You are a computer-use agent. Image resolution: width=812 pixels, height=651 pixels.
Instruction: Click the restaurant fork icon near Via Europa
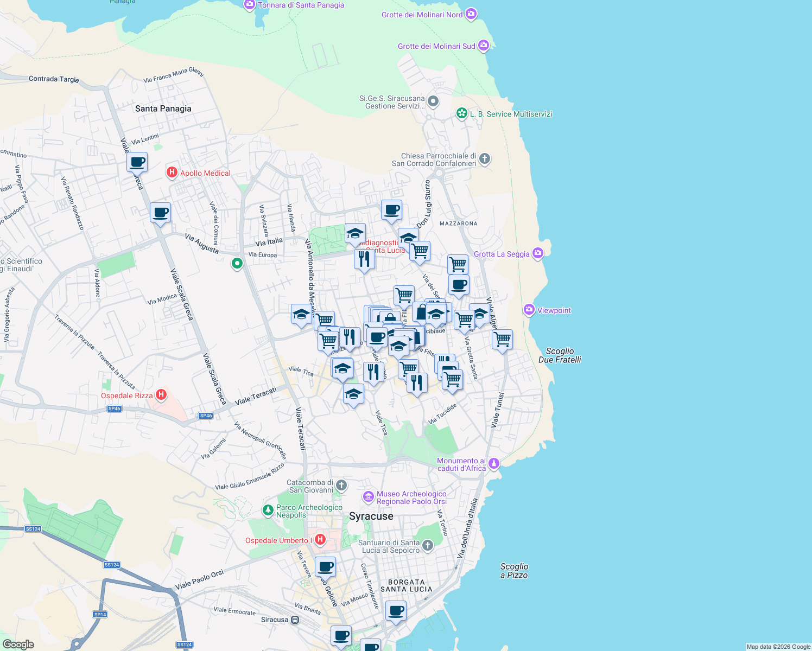tap(364, 259)
